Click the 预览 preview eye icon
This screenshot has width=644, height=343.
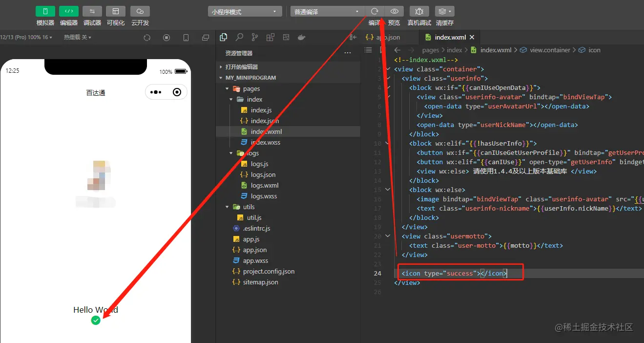pos(394,11)
